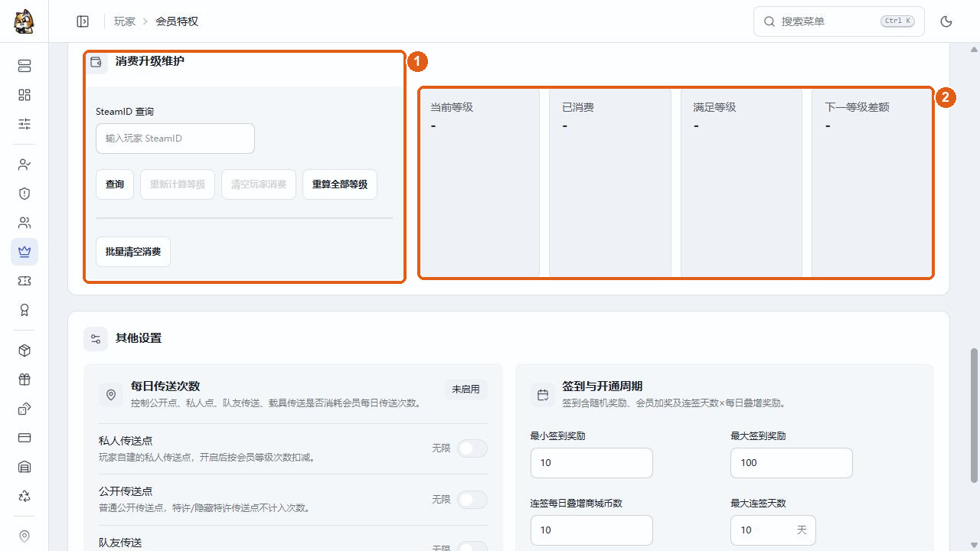The height and width of the screenshot is (551, 980).
Task: Open the 搜索菜单 search box
Action: (x=839, y=21)
